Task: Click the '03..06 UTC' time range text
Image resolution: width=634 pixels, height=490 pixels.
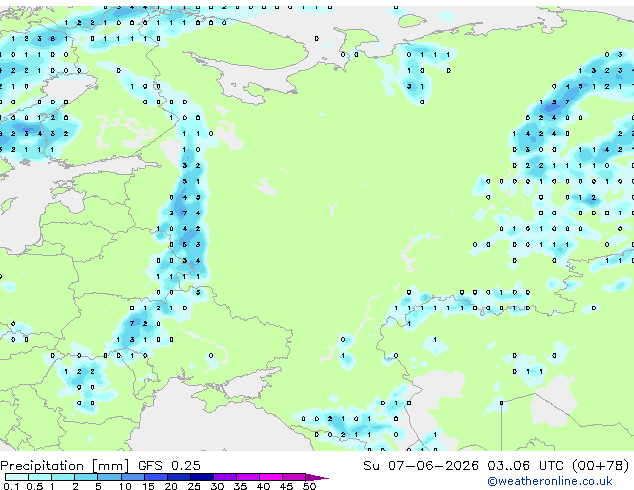Action: coord(525,465)
